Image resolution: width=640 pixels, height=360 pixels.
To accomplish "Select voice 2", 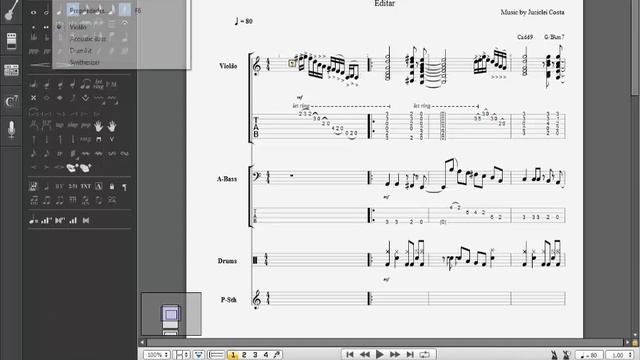I will pos(244,355).
